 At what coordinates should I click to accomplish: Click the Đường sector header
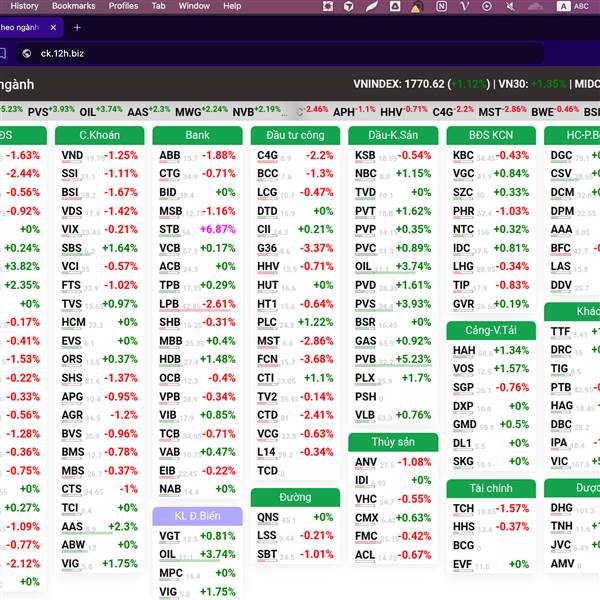295,497
